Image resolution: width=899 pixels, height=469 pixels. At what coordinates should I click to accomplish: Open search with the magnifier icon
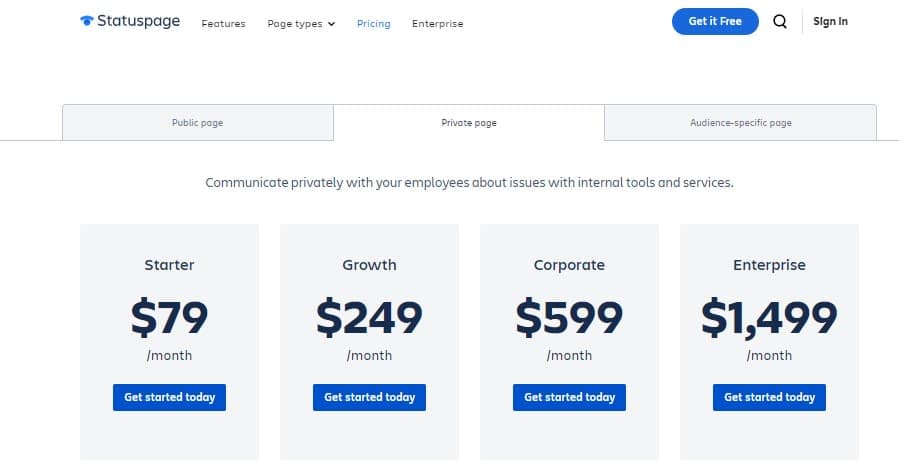tap(780, 22)
